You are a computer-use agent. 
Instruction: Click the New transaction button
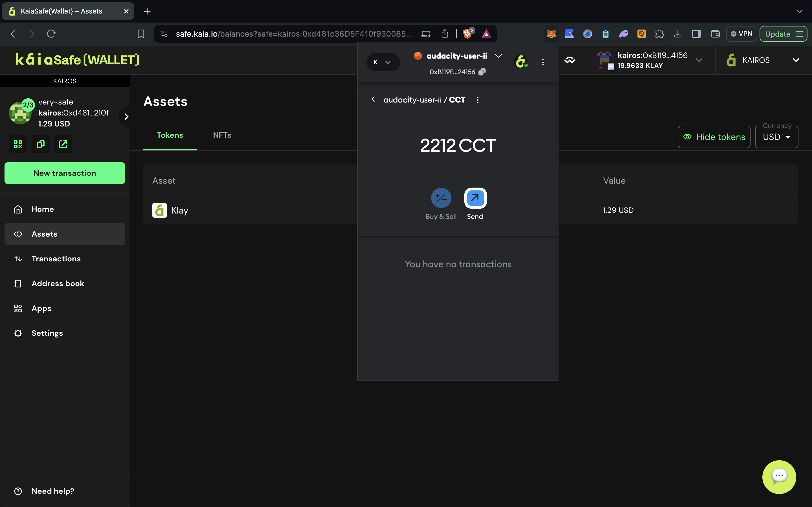coord(65,173)
